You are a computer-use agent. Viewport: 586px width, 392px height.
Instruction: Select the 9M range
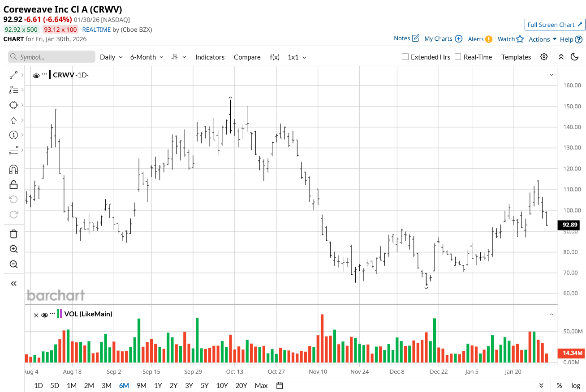(142, 385)
